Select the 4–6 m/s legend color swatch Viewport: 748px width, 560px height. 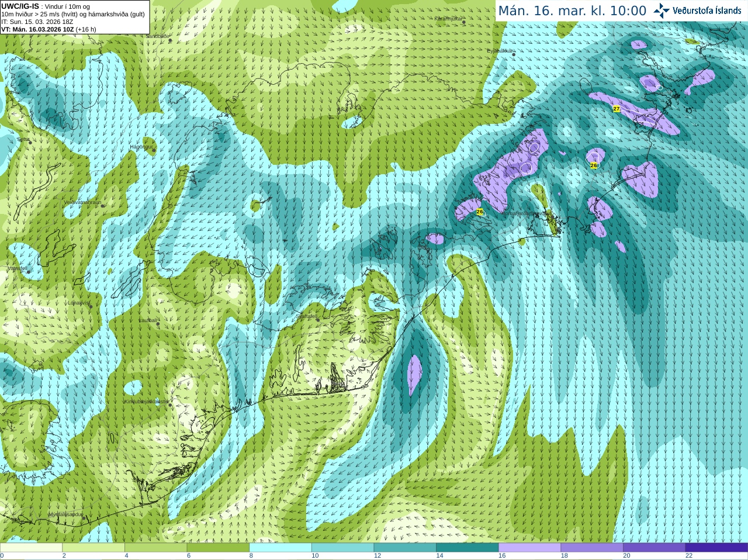(155, 548)
